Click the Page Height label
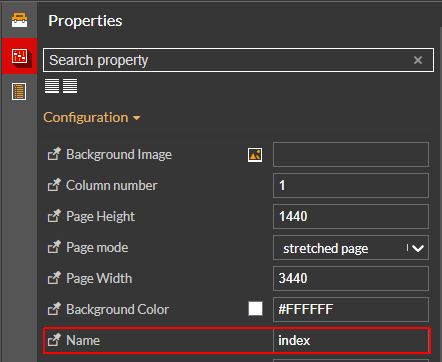 (x=101, y=216)
